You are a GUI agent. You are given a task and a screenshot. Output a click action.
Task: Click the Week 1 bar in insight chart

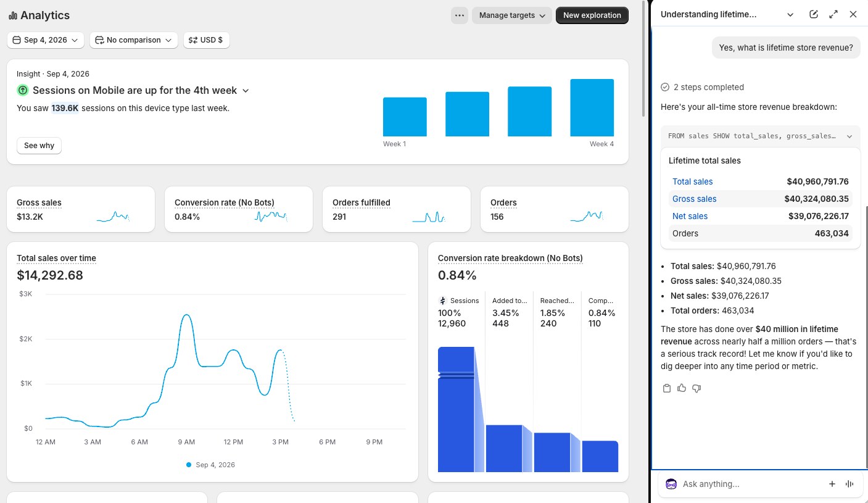coord(405,117)
